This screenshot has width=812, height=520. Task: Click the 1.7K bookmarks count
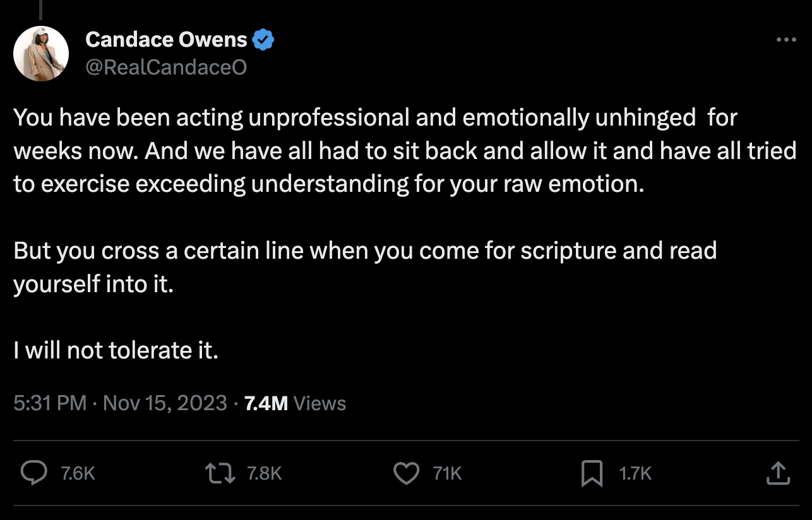tap(635, 473)
